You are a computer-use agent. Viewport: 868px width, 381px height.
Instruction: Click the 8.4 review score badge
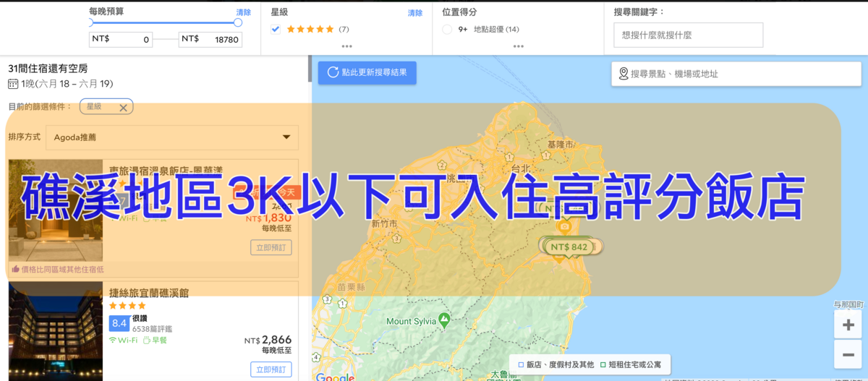pos(119,322)
